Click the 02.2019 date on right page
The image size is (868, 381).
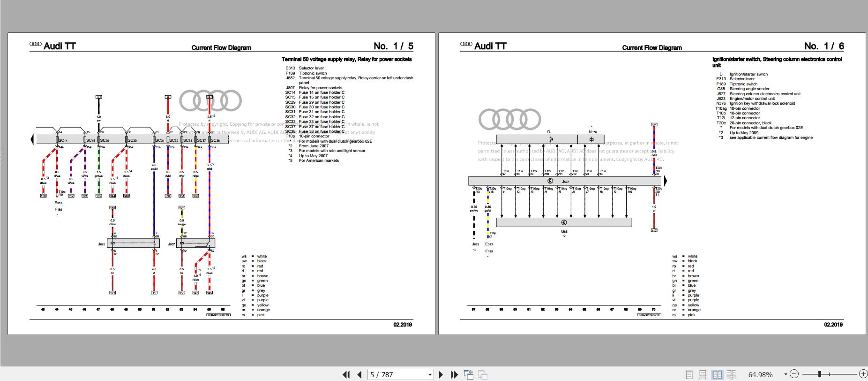coord(833,325)
